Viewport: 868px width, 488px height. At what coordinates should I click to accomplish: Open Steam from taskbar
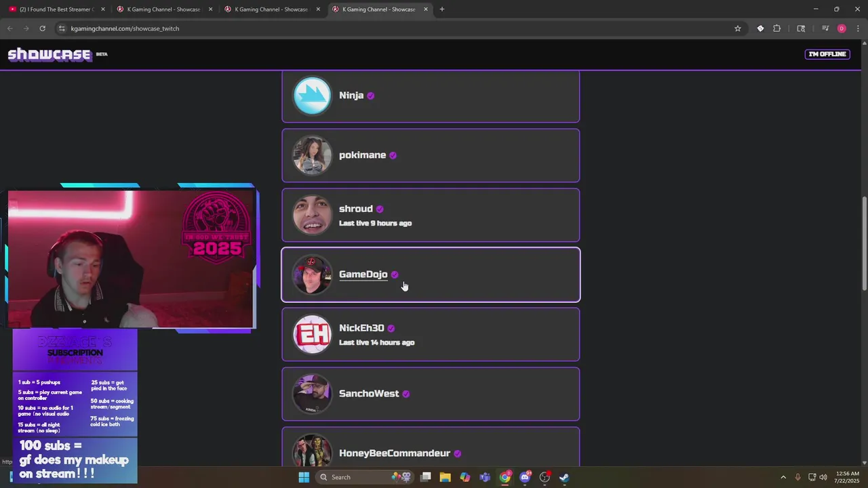(564, 477)
